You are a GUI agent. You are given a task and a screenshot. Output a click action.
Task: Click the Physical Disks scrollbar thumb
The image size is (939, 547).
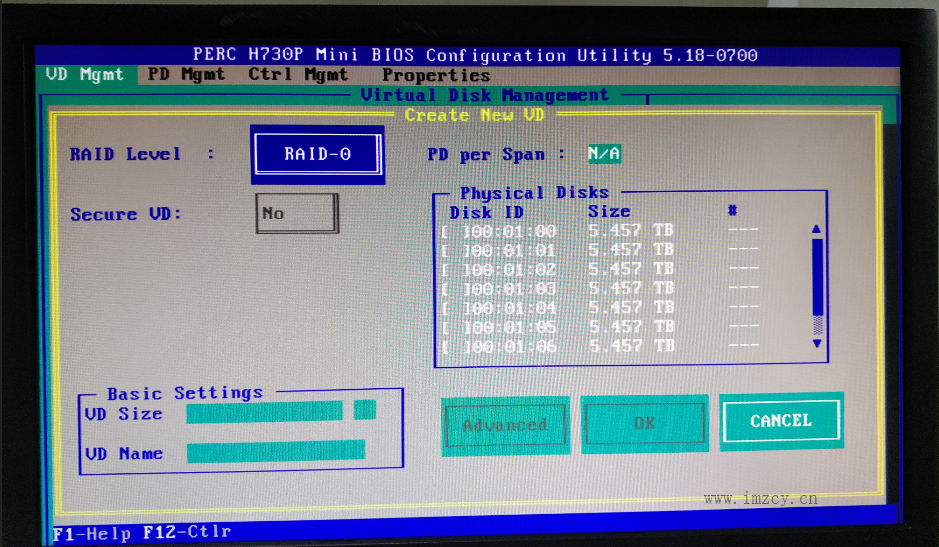[817, 277]
